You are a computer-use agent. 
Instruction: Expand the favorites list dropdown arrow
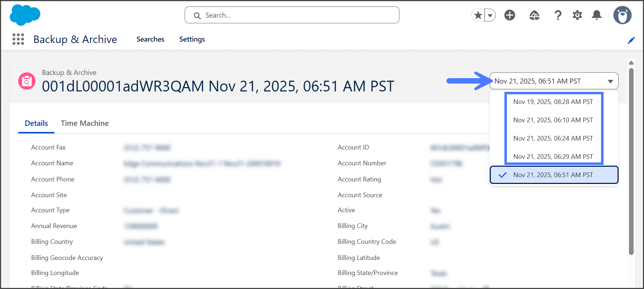coord(490,15)
